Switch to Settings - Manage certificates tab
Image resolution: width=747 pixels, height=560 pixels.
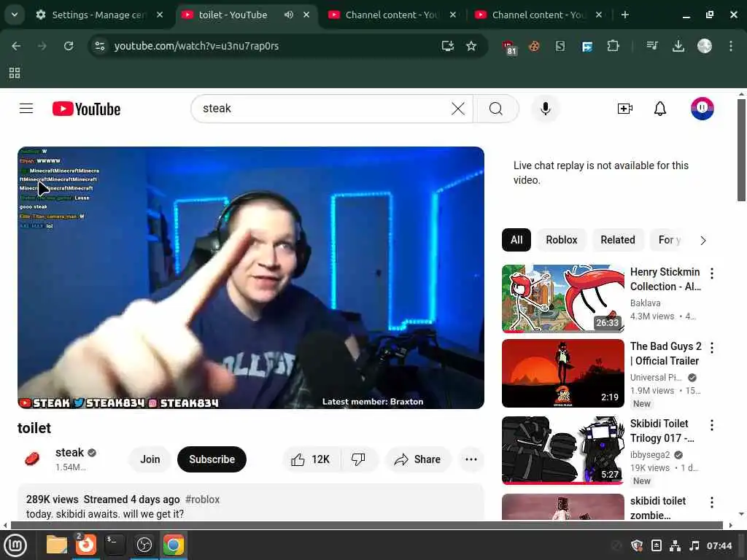(x=98, y=15)
